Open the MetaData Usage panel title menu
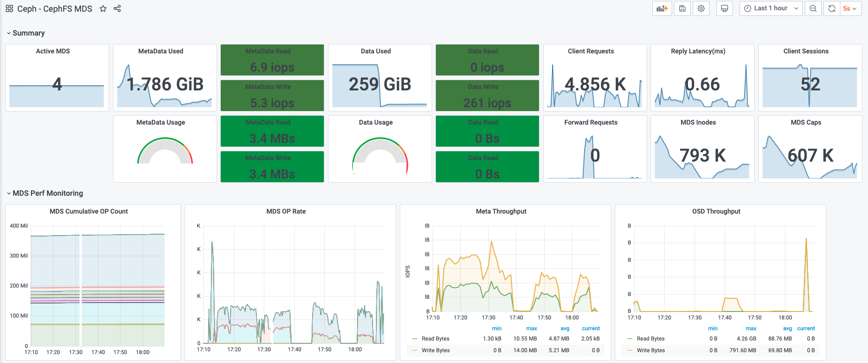 pyautogui.click(x=161, y=122)
